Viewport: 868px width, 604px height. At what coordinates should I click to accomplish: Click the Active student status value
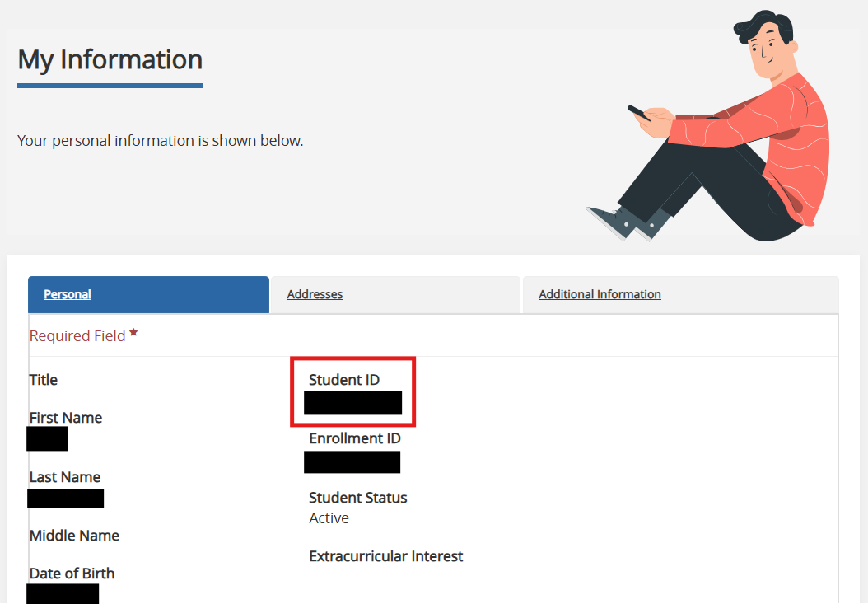coord(329,518)
